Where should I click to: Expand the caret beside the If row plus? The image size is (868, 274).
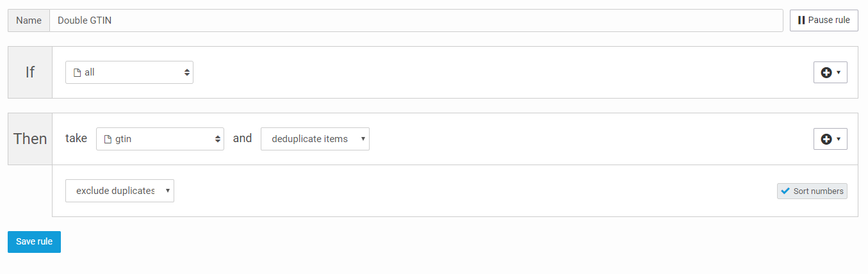839,72
